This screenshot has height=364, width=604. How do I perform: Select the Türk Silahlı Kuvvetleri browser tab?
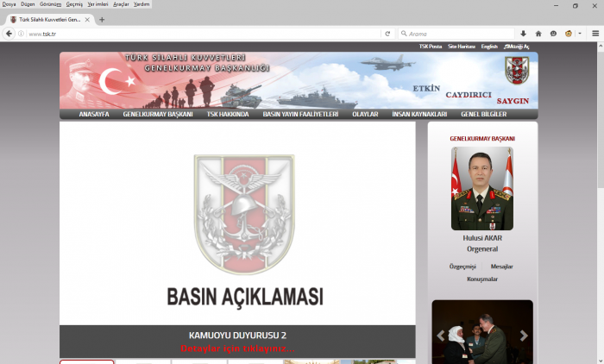point(49,20)
